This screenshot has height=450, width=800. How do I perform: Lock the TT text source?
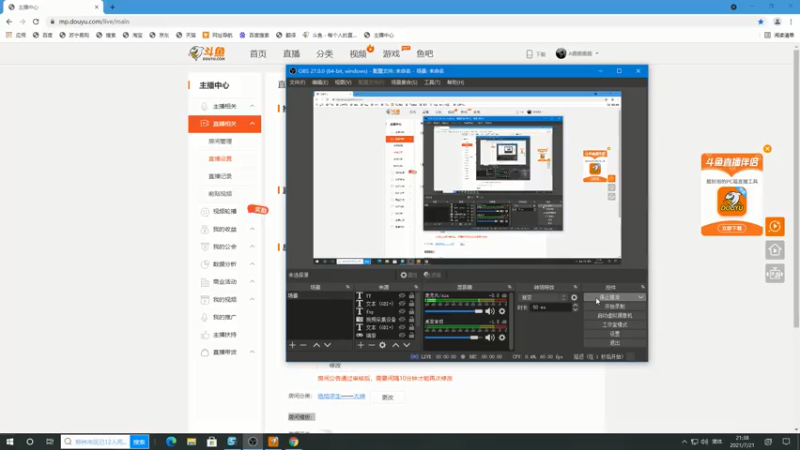(411, 296)
